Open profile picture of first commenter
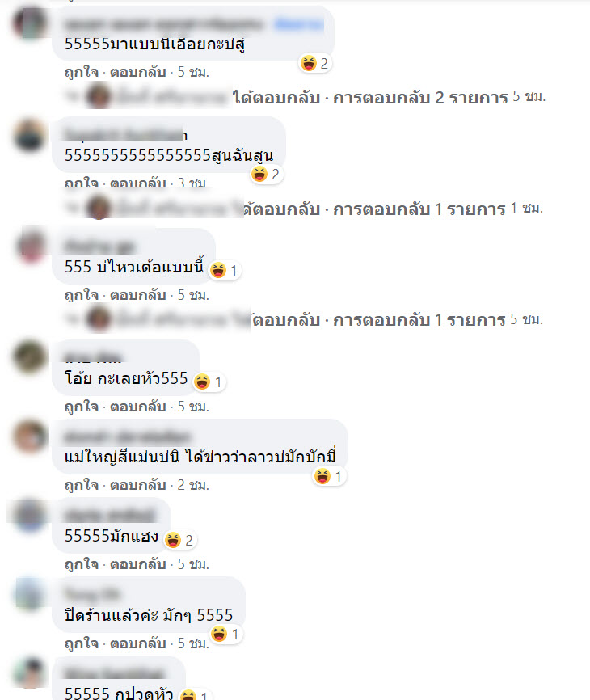 (x=30, y=23)
